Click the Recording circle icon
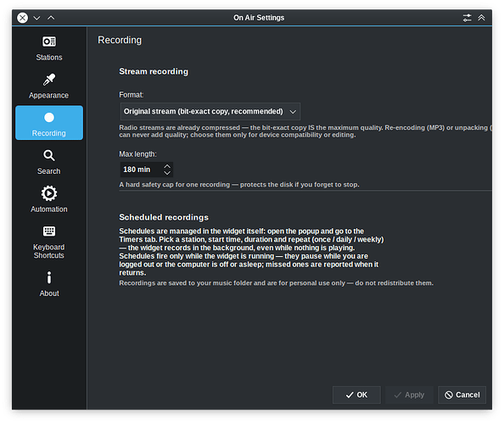This screenshot has width=504, height=424. [49, 118]
